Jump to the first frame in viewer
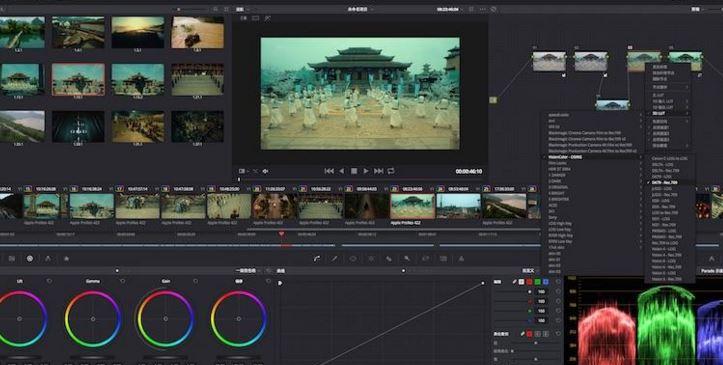This screenshot has height=365, width=723. pos(329,171)
